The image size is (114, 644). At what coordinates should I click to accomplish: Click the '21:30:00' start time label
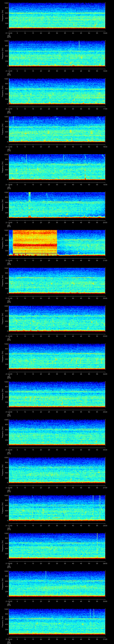click(9, 639)
